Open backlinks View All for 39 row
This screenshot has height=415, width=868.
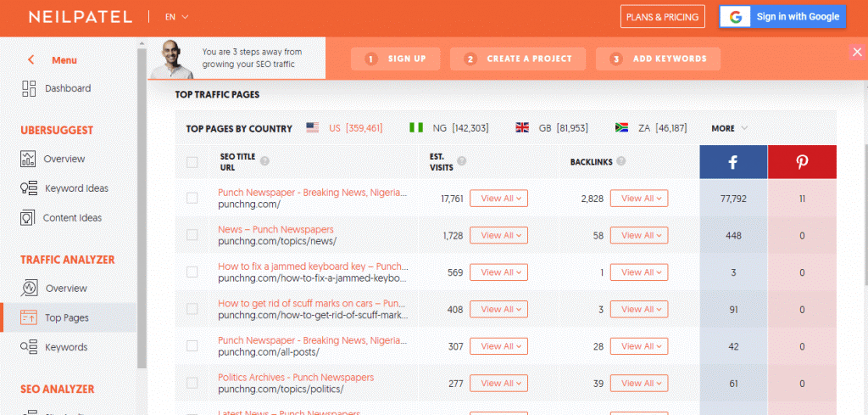click(639, 383)
